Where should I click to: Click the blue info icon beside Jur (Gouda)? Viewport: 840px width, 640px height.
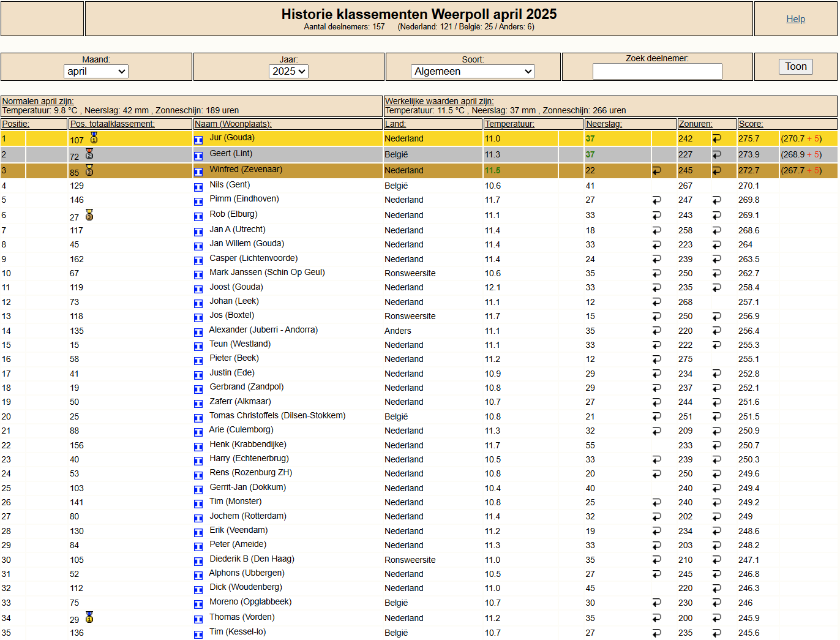coord(198,140)
